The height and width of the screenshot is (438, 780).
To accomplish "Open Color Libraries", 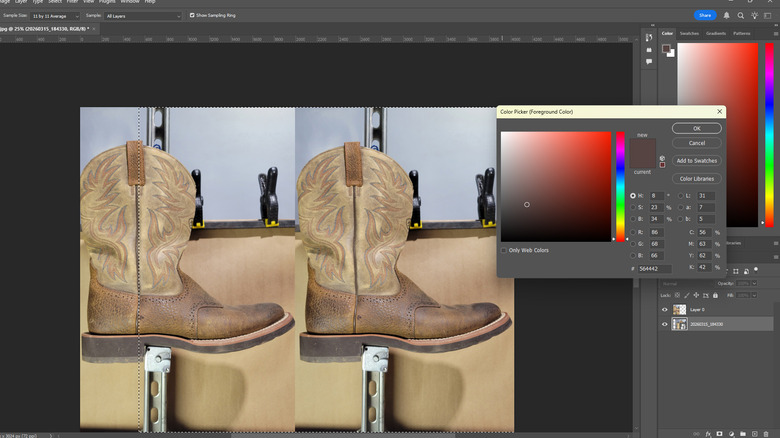I will point(696,179).
